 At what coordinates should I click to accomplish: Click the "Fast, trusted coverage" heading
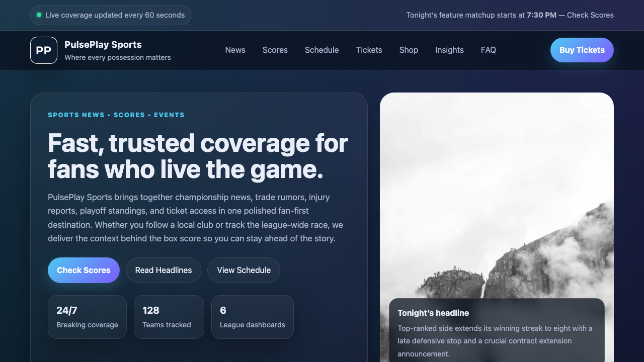pyautogui.click(x=198, y=156)
